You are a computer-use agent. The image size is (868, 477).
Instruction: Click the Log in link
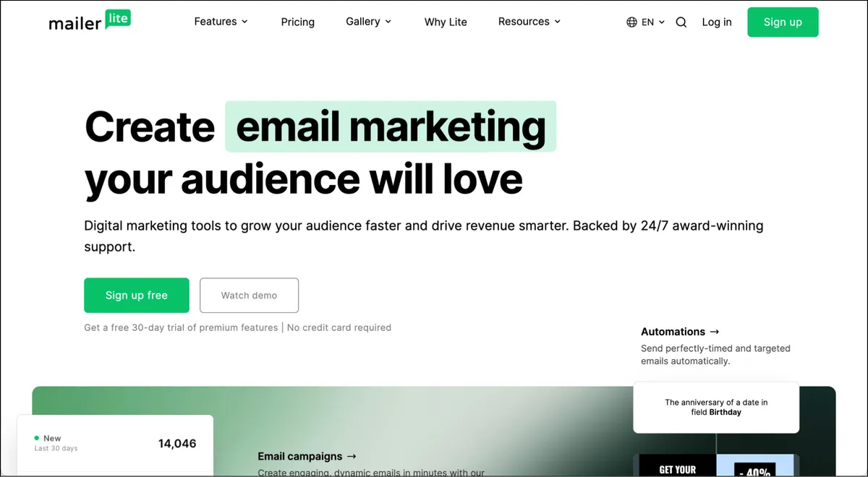tap(717, 22)
